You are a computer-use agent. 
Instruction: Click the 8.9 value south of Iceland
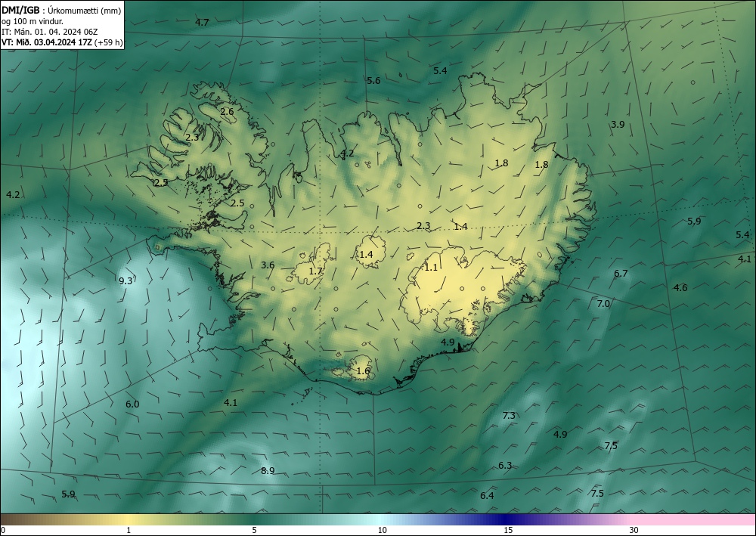click(268, 470)
